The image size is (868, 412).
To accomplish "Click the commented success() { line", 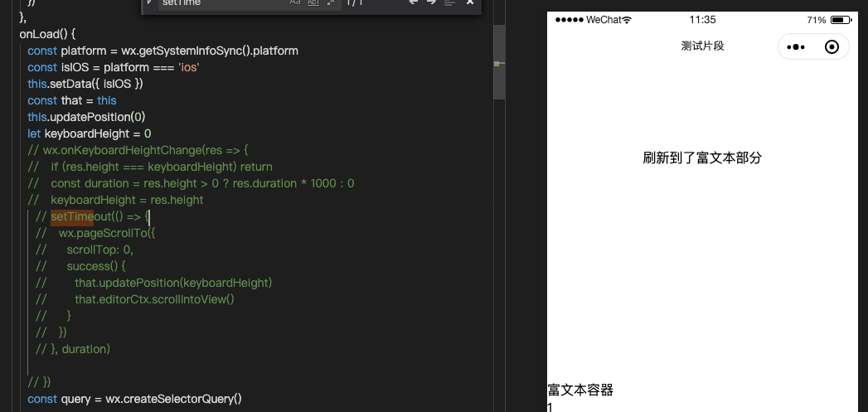I will pos(80,266).
